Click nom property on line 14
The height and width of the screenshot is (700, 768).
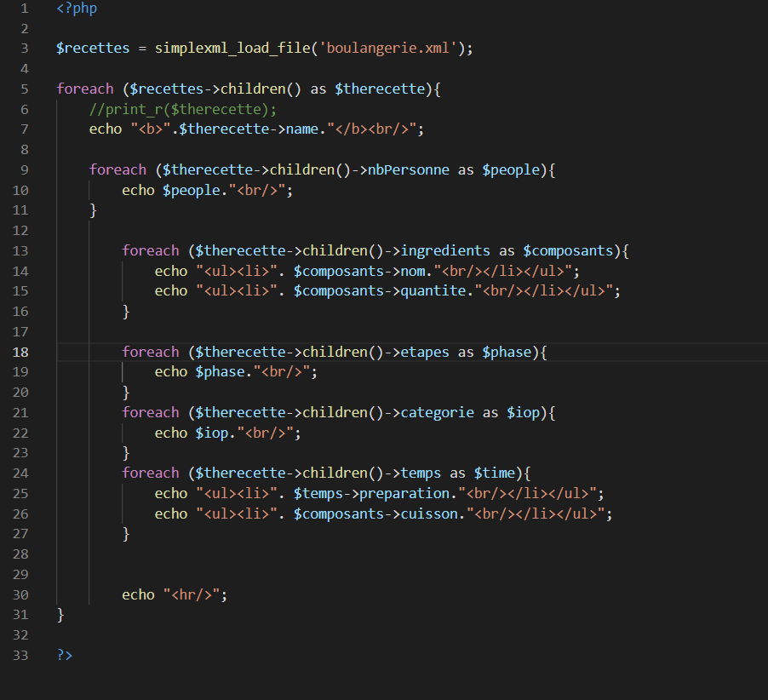413,272
